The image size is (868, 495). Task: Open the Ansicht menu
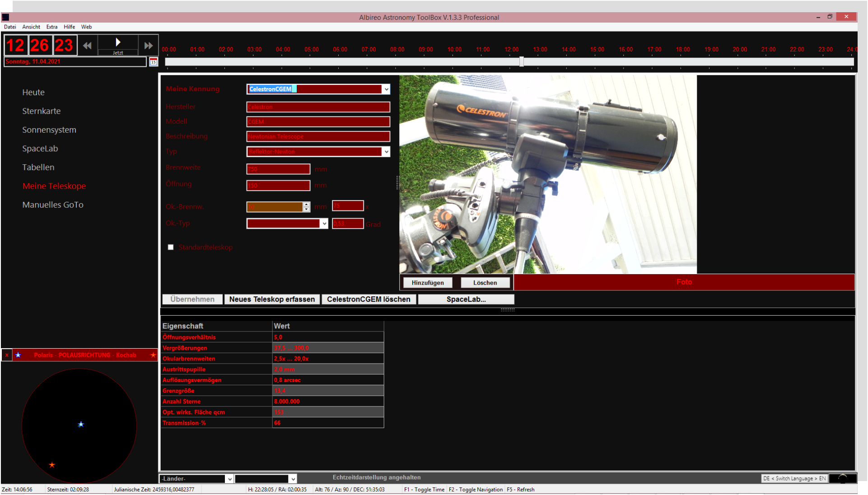coord(31,27)
